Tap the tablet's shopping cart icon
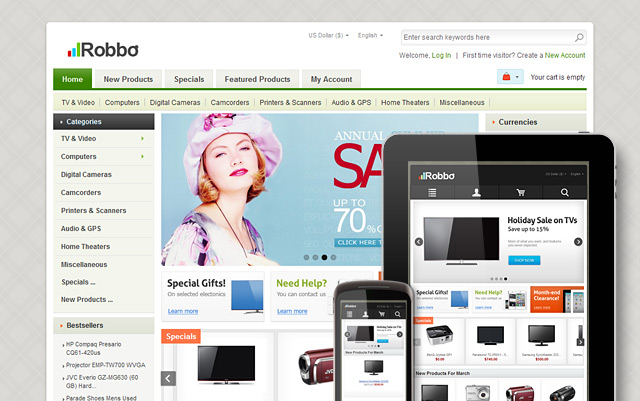Screen dimensions: 640x401 pyautogui.click(x=520, y=192)
